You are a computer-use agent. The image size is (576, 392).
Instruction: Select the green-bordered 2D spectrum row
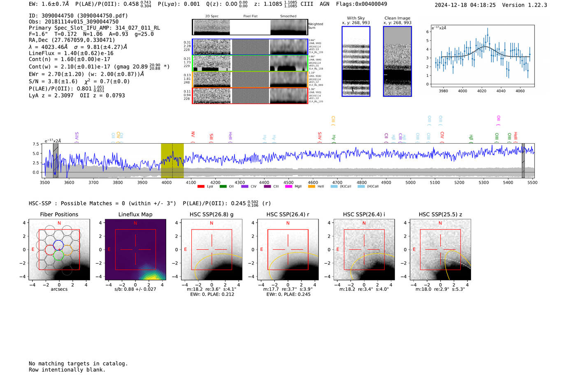250,63
